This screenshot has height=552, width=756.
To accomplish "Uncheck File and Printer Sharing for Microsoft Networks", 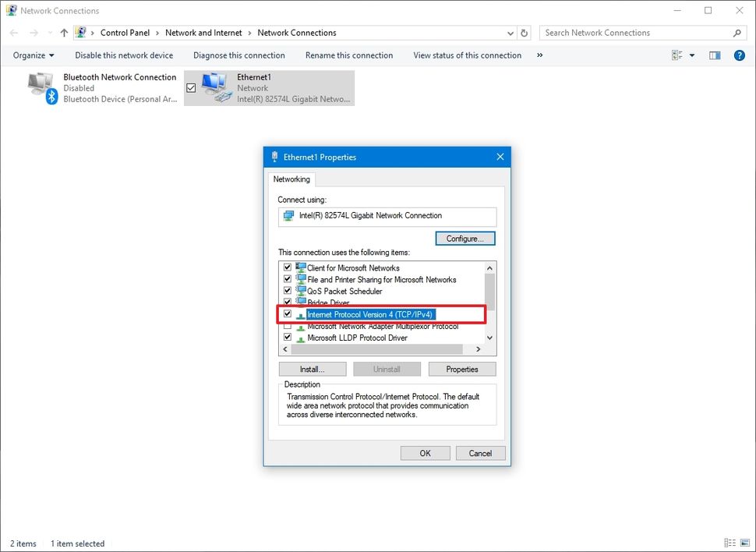I will pyautogui.click(x=288, y=279).
